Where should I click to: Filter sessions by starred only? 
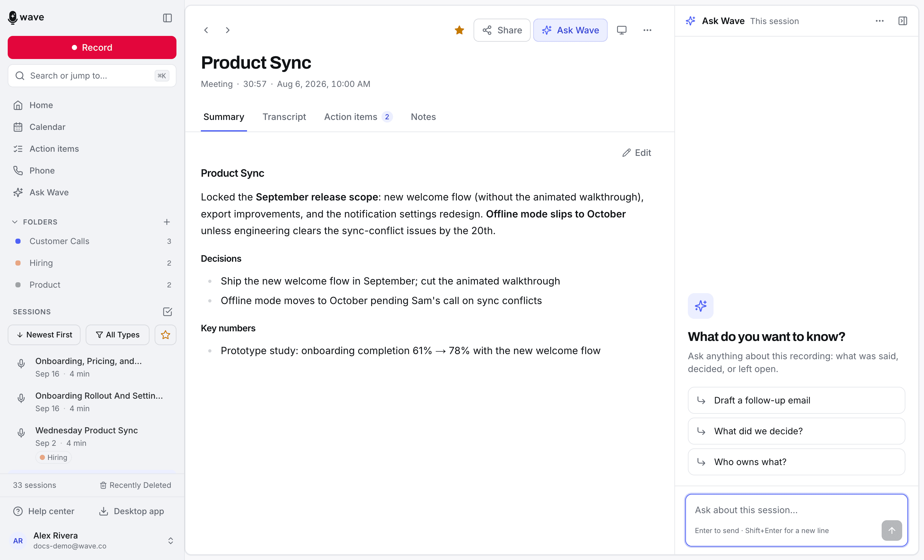click(x=165, y=335)
